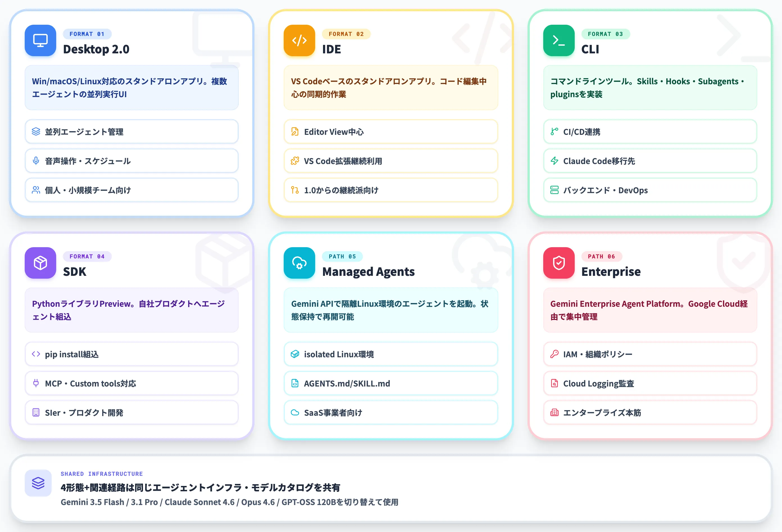The image size is (782, 532).
Task: Click the file-edit icon beside Editor View中心
Action: (295, 131)
